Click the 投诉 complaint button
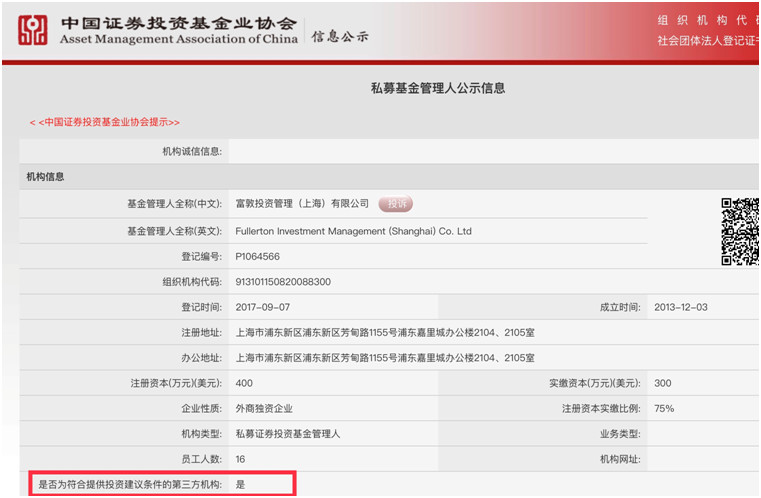 pyautogui.click(x=396, y=204)
